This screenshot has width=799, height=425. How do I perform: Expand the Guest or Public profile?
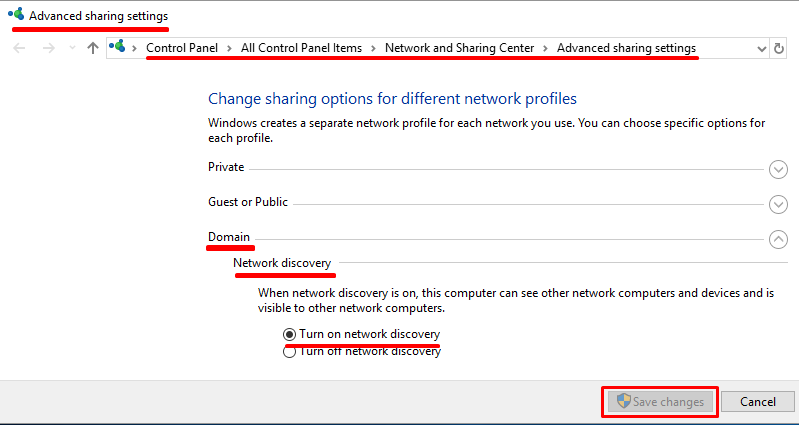[x=778, y=204]
